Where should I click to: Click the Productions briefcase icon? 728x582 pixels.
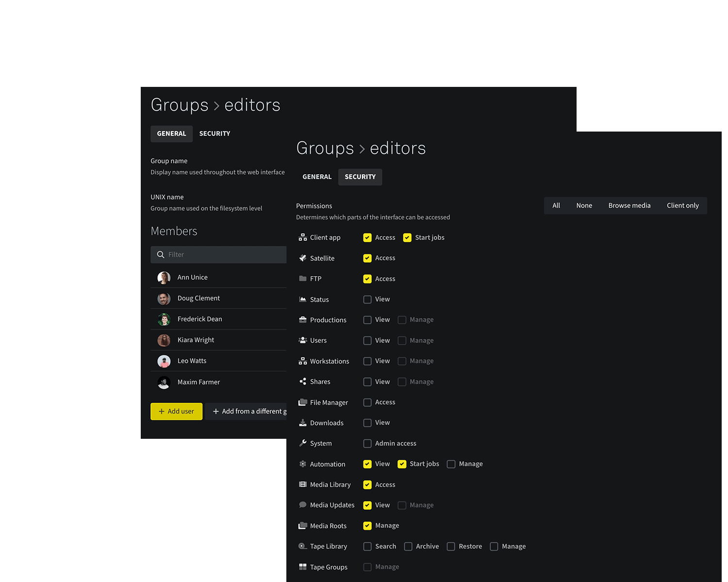pos(303,320)
